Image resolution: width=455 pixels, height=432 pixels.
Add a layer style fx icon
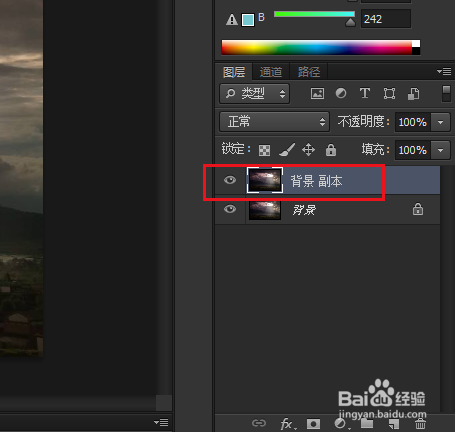pos(288,424)
